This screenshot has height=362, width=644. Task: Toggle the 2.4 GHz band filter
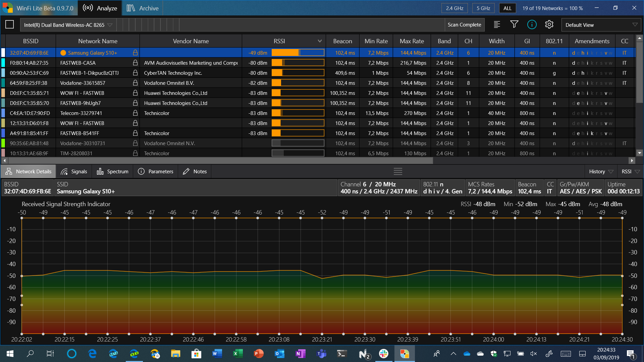coord(454,8)
